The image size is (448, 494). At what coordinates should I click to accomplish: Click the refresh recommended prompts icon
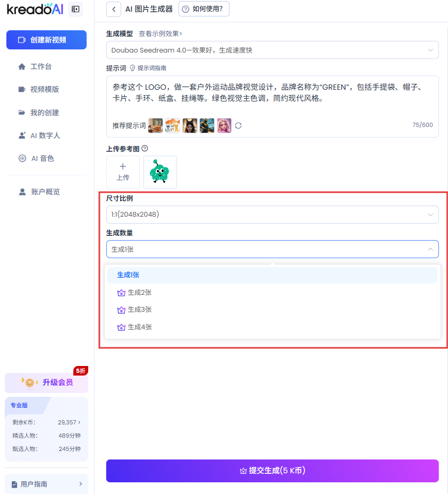click(238, 125)
